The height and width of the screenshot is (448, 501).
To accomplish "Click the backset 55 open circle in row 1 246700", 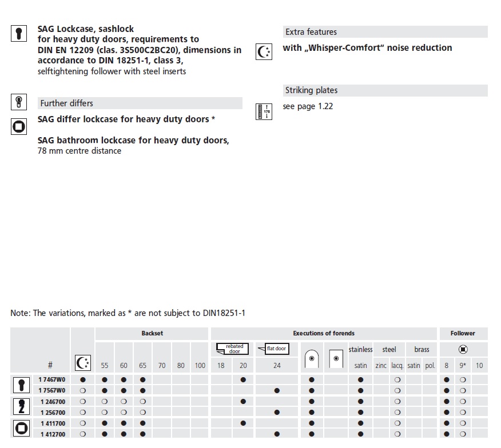I will click(105, 402).
